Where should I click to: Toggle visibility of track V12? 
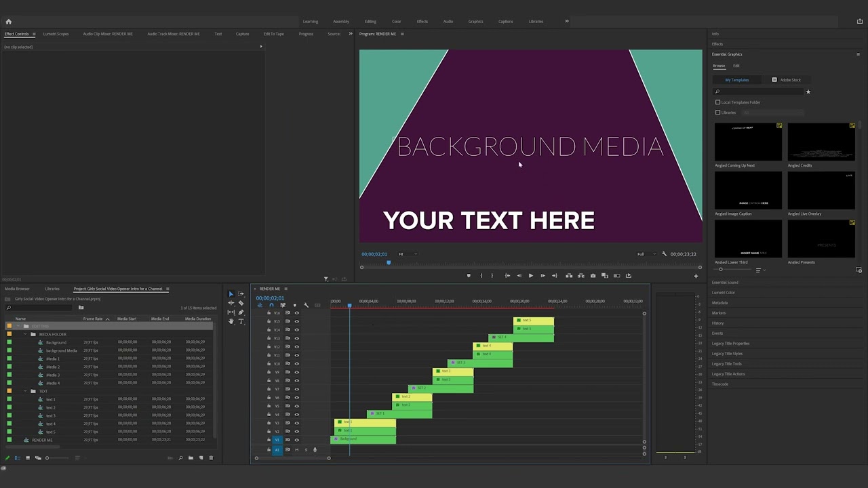coord(296,347)
